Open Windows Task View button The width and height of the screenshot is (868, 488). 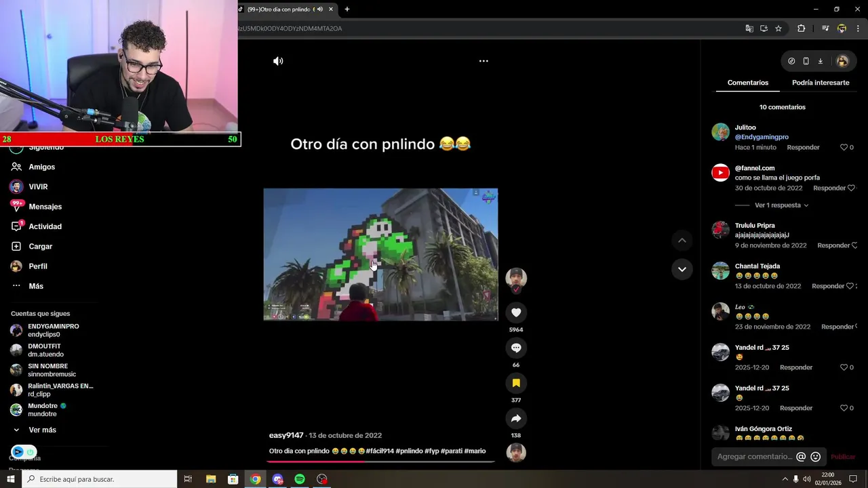[188, 479]
